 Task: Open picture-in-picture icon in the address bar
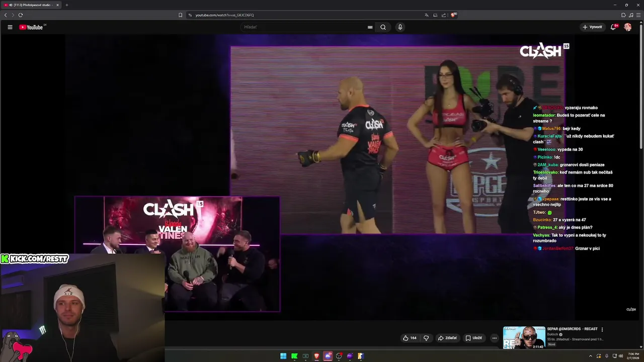[x=435, y=15]
